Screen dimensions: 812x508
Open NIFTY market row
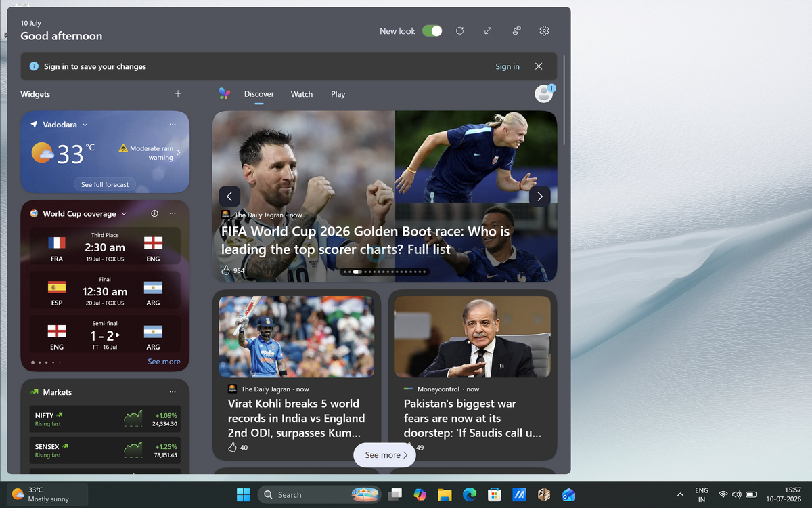pos(105,419)
